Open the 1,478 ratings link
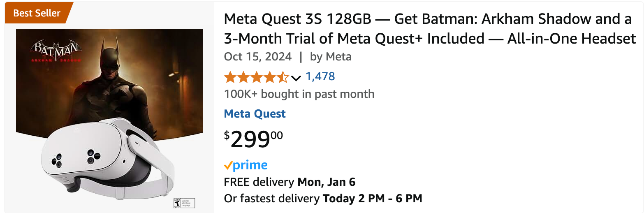Image resolution: width=644 pixels, height=213 pixels. pos(320,76)
